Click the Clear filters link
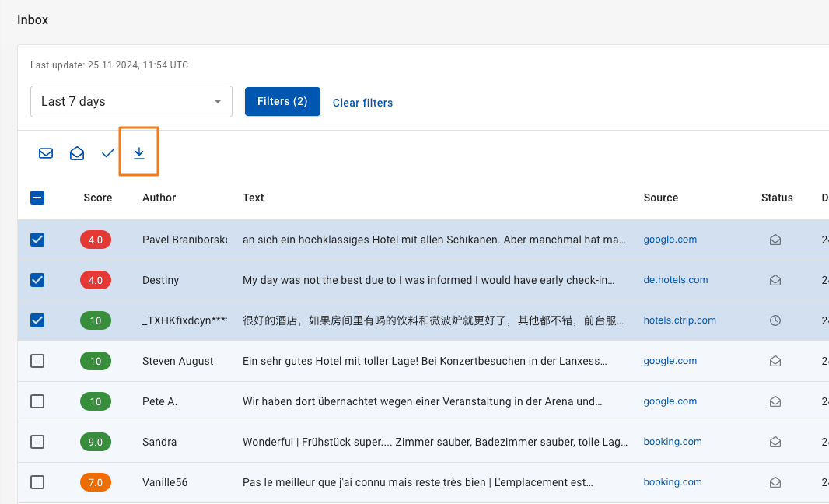Viewport: 829px width, 504px height. [362, 103]
